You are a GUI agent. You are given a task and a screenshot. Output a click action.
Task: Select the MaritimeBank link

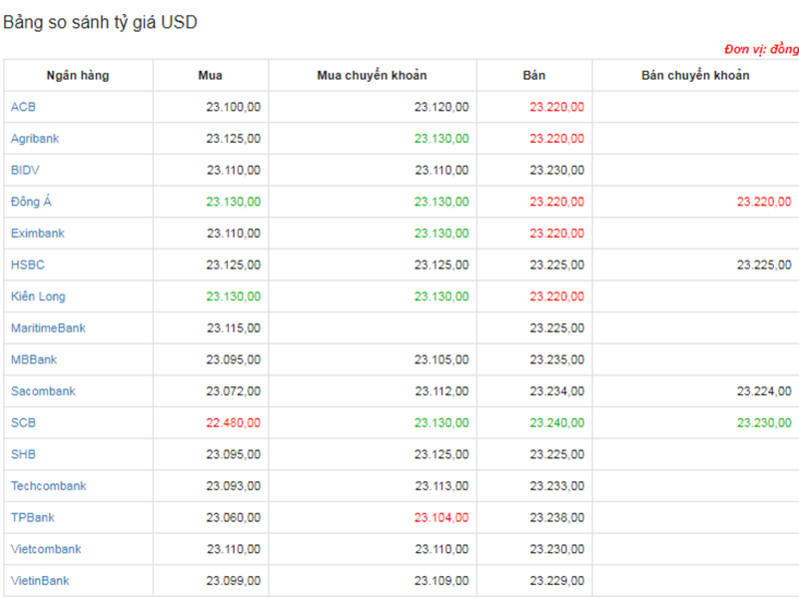tap(48, 328)
